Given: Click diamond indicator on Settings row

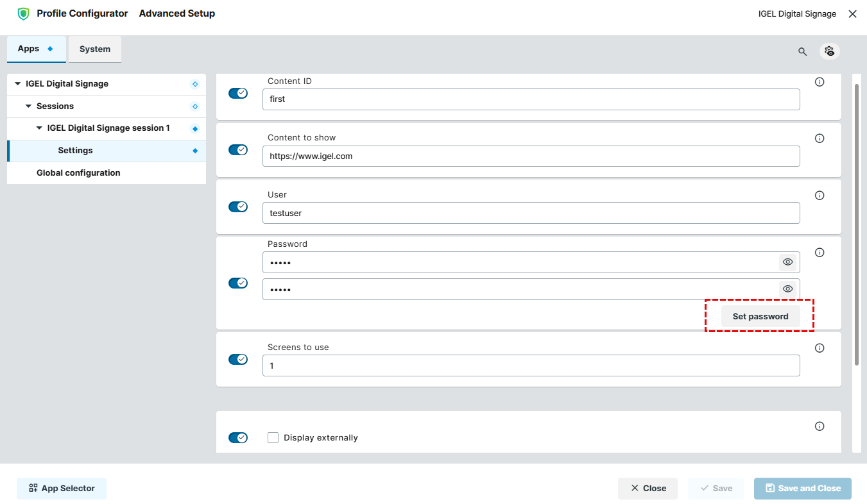Looking at the screenshot, I should [x=195, y=151].
